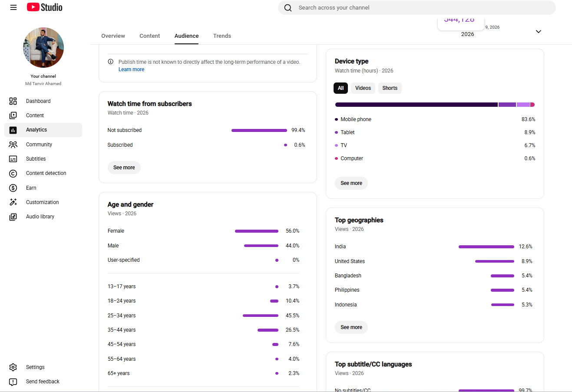Viewport: 572px width, 392px height.
Task: Click See more under Top geographies
Action: click(x=351, y=327)
